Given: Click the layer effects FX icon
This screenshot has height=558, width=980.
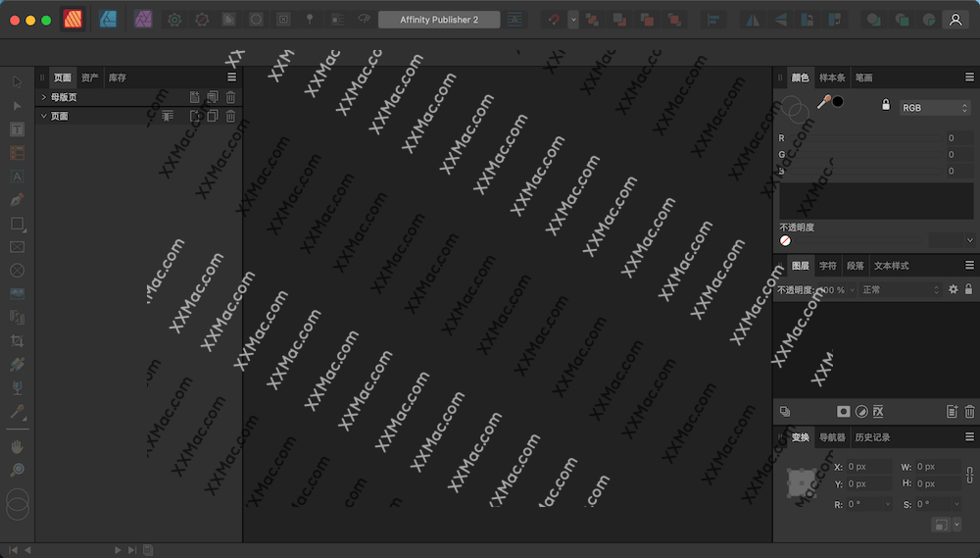Looking at the screenshot, I should [878, 412].
